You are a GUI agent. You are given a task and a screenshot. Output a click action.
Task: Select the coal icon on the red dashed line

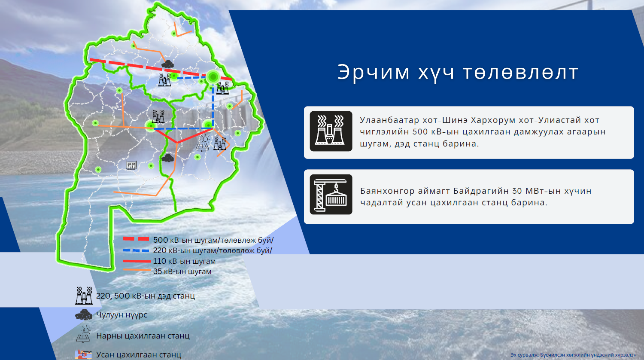(x=167, y=64)
